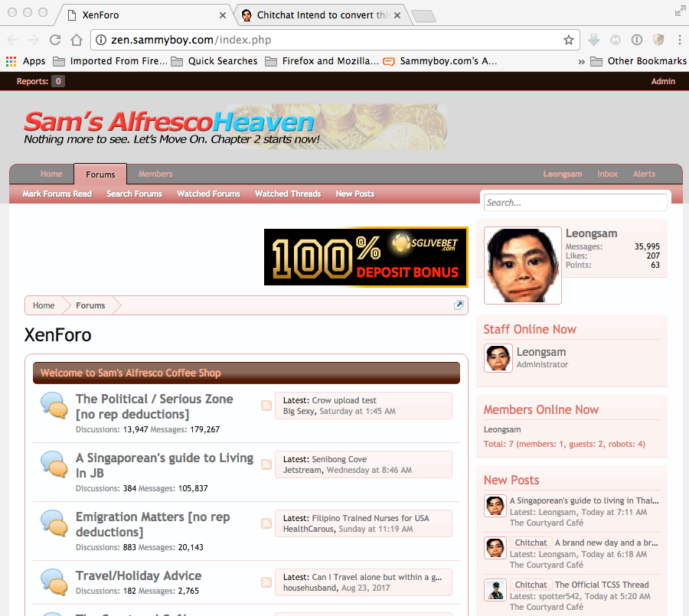Click spotter542 avatar beside TCSS thread

(x=495, y=590)
